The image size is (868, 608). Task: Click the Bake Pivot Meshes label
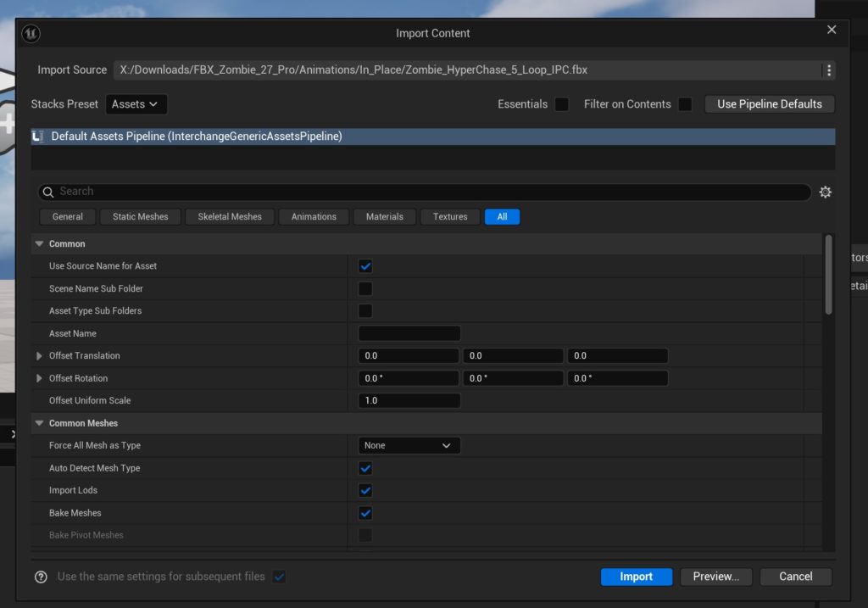pyautogui.click(x=86, y=535)
